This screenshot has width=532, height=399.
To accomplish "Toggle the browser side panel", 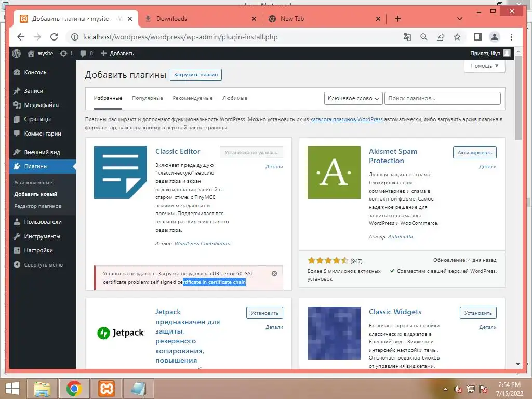I will pos(478,37).
